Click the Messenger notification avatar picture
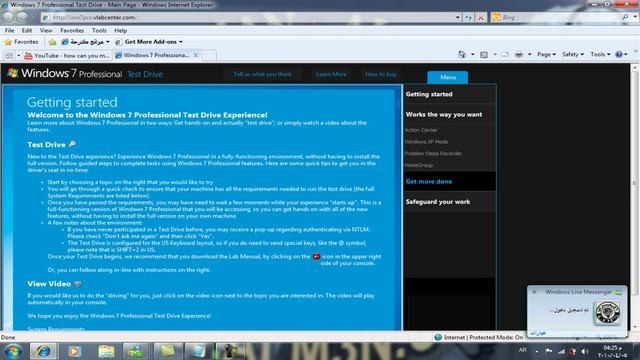Viewport: 640px width, 360px height. [607, 312]
